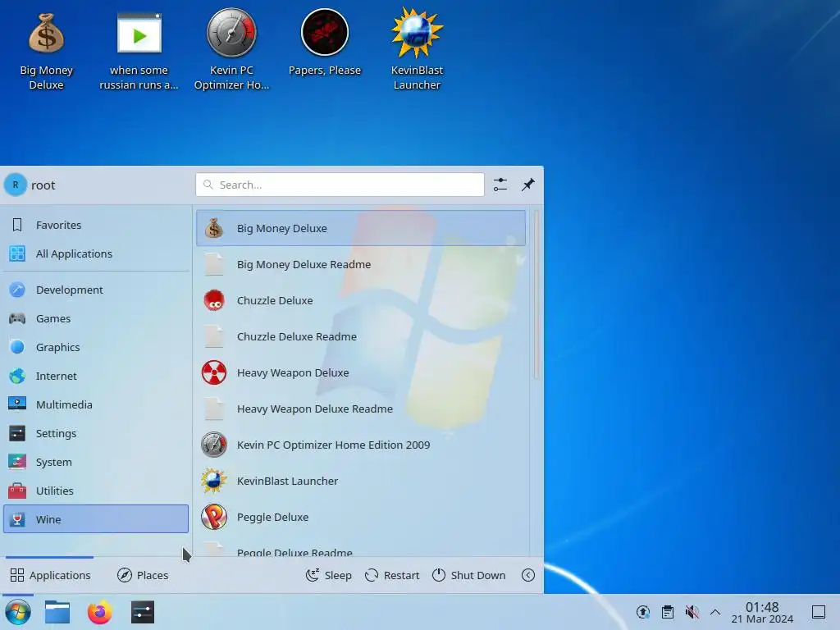This screenshot has width=840, height=630.
Task: Open the System category
Action: pyautogui.click(x=96, y=463)
